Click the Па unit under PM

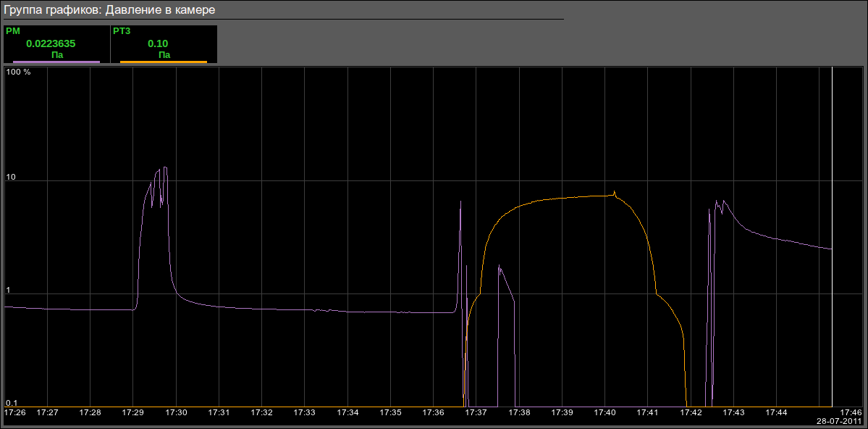[57, 54]
